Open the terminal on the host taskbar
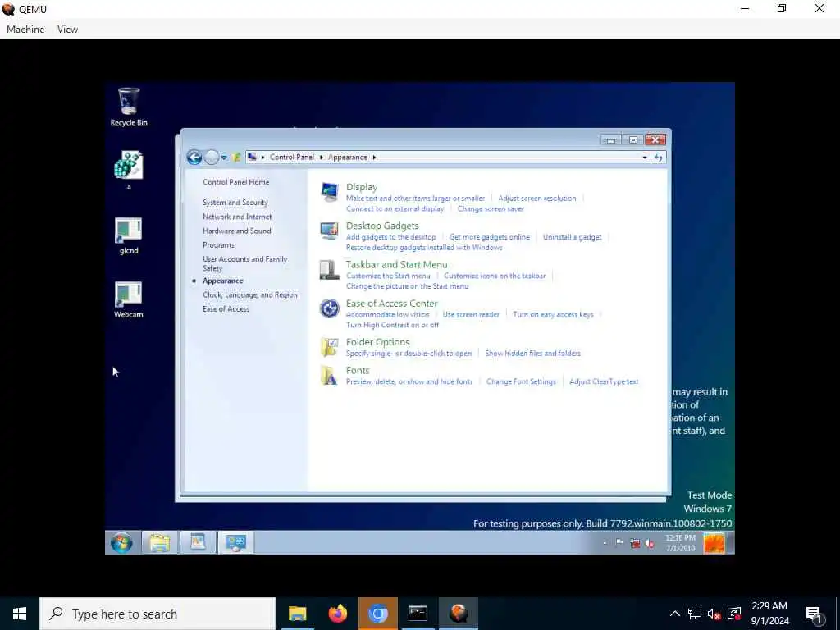Viewport: 840px width, 630px height. (418, 614)
